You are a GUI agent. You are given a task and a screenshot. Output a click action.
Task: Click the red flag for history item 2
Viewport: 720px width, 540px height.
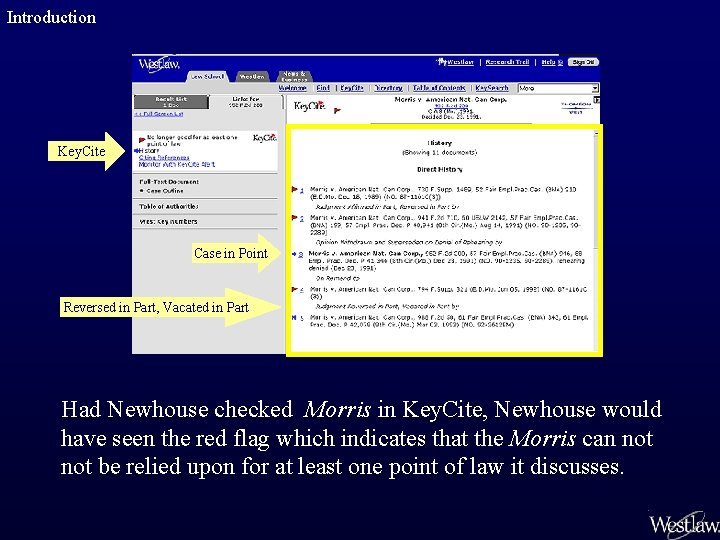[294, 218]
